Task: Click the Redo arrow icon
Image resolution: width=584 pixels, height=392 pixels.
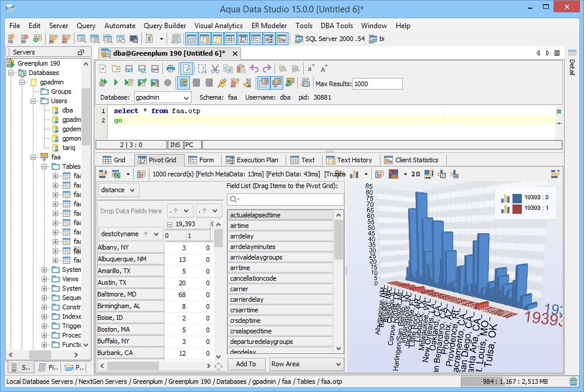Action: point(267,69)
